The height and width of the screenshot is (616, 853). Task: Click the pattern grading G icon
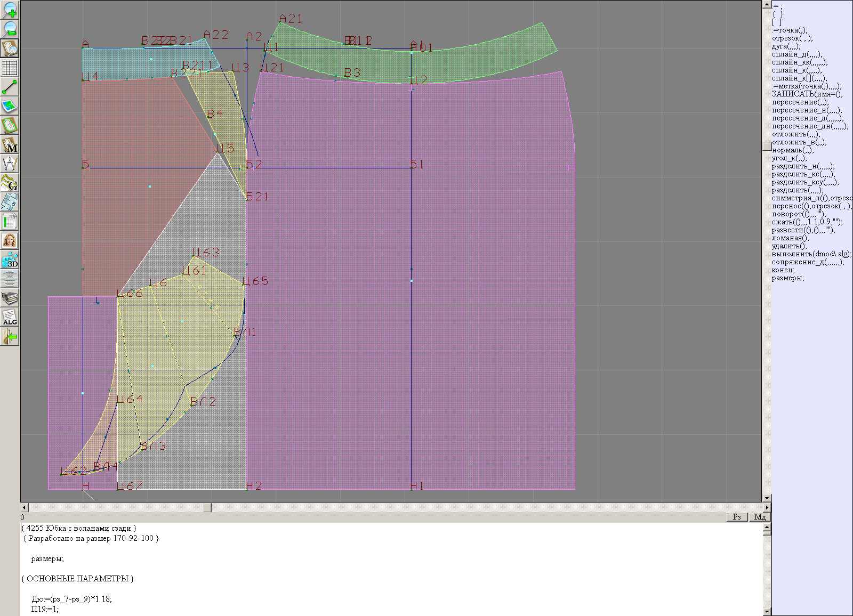pyautogui.click(x=10, y=183)
